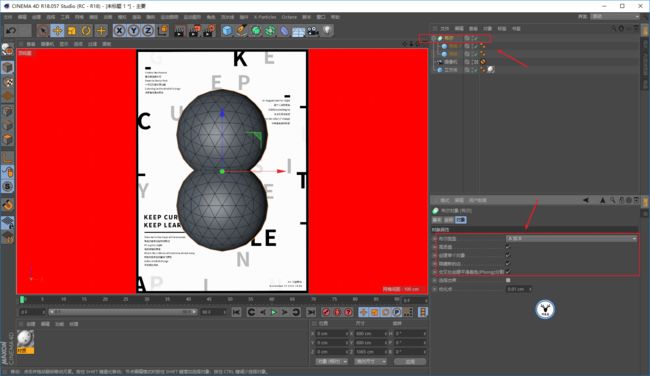Click the Light bulb icon in toolbar

327,31
